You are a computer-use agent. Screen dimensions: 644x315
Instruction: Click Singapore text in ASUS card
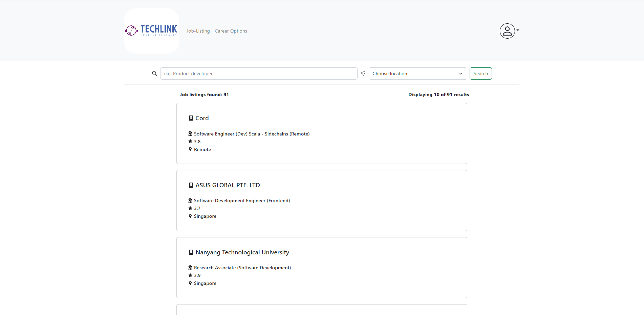coord(205,216)
